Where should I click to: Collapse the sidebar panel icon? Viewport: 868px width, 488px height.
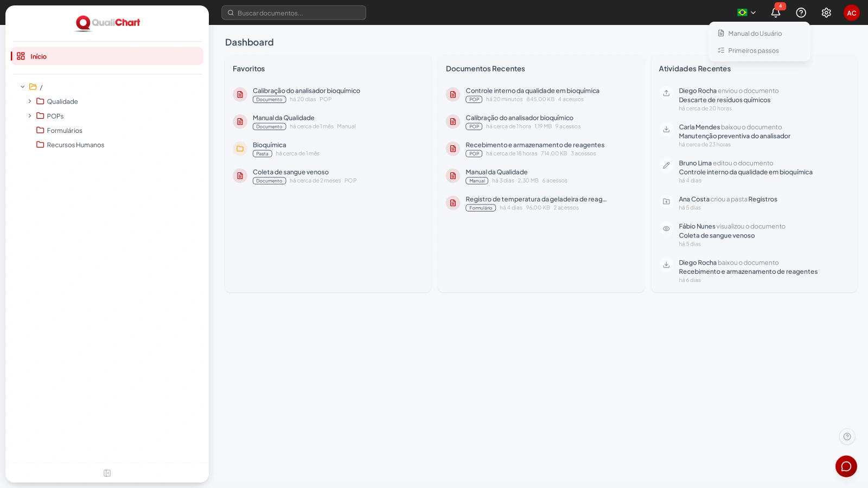click(107, 473)
